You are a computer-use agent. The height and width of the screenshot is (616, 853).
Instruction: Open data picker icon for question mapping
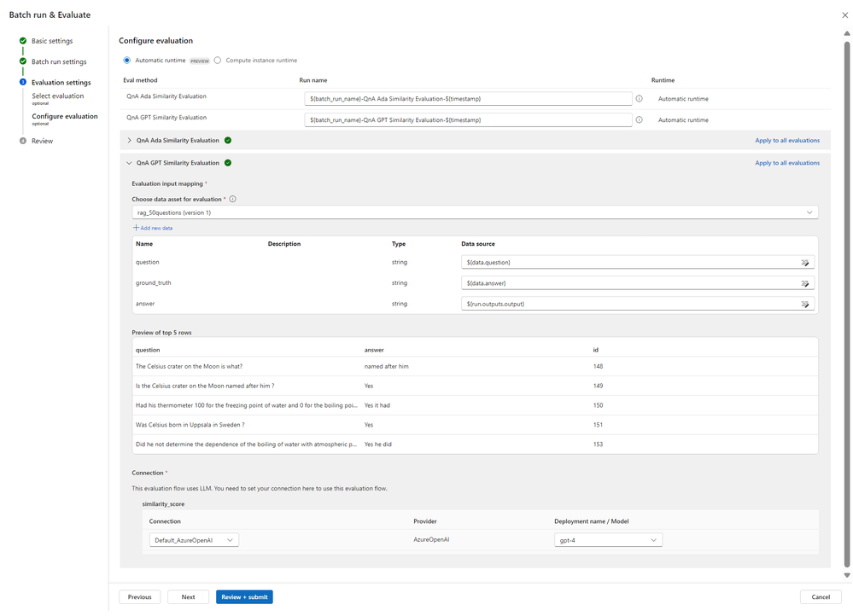[x=804, y=263]
